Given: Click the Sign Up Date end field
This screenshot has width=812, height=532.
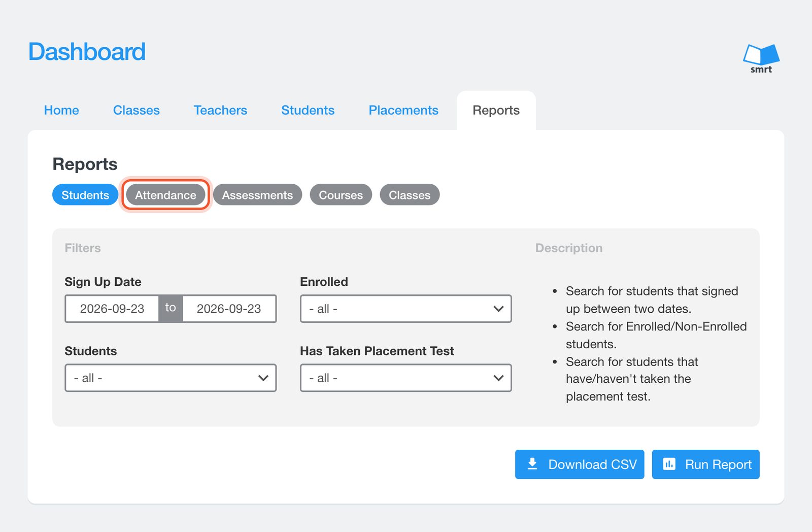Looking at the screenshot, I should coord(229,309).
